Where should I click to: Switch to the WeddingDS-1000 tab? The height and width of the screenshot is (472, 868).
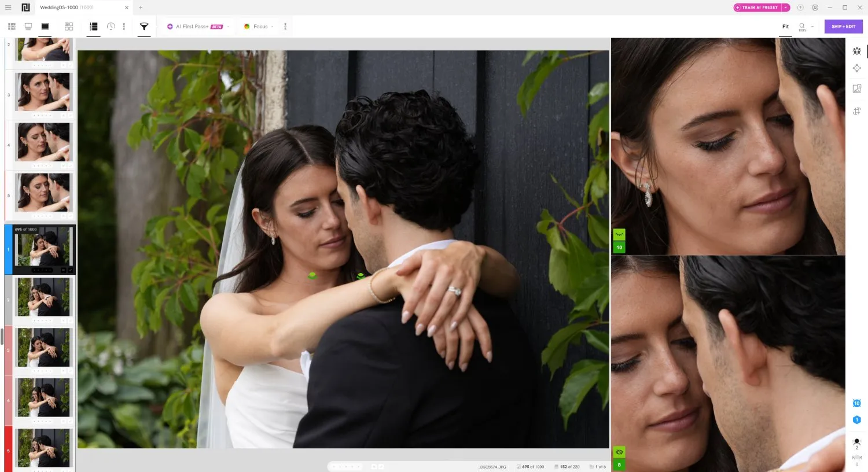[x=69, y=8]
